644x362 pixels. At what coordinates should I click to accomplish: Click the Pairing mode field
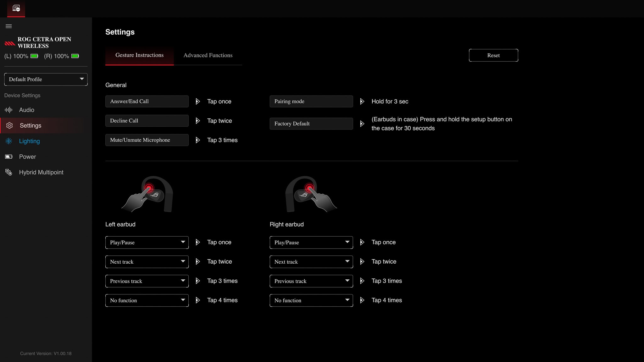[x=311, y=101]
